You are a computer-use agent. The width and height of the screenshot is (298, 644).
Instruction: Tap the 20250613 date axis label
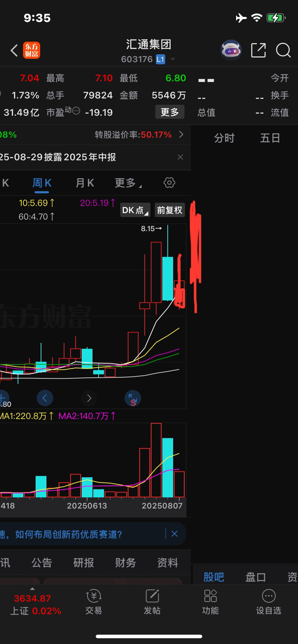tap(87, 506)
